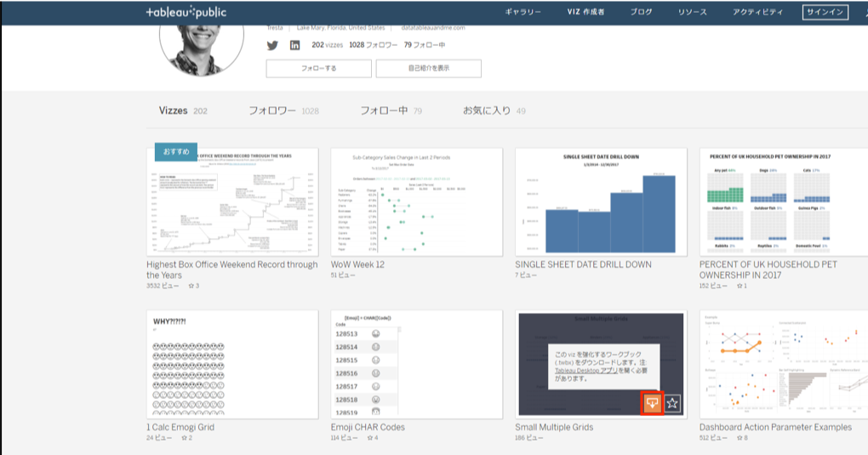Click the 51 ビュー view count
This screenshot has height=455, width=868.
click(x=343, y=275)
